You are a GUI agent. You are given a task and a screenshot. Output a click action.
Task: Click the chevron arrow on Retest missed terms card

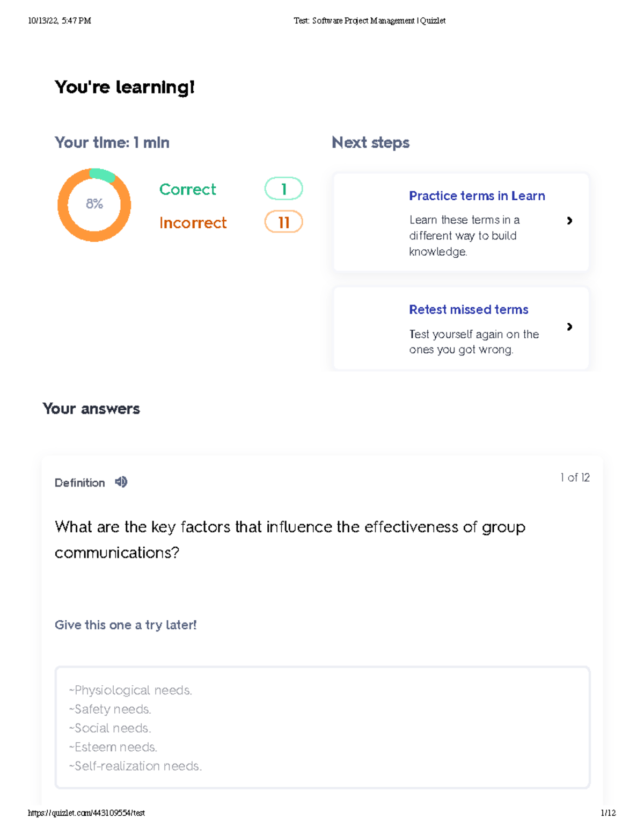click(x=570, y=327)
